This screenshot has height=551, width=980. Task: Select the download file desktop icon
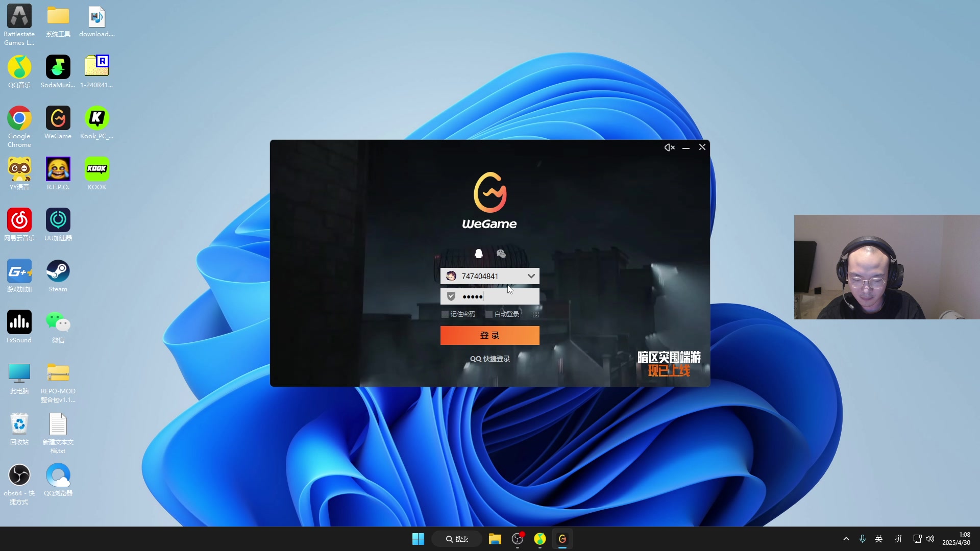97,21
